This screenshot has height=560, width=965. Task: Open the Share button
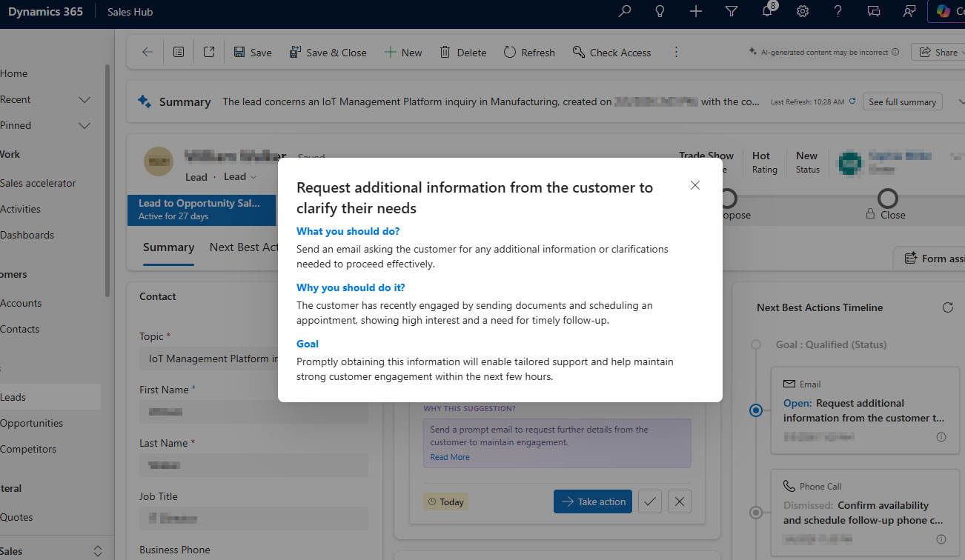click(939, 53)
